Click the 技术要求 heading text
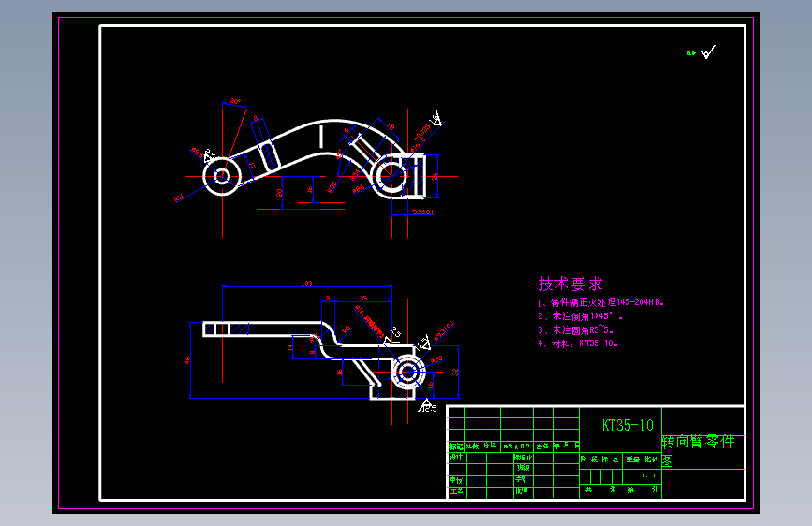The width and height of the screenshot is (812, 526). (570, 284)
